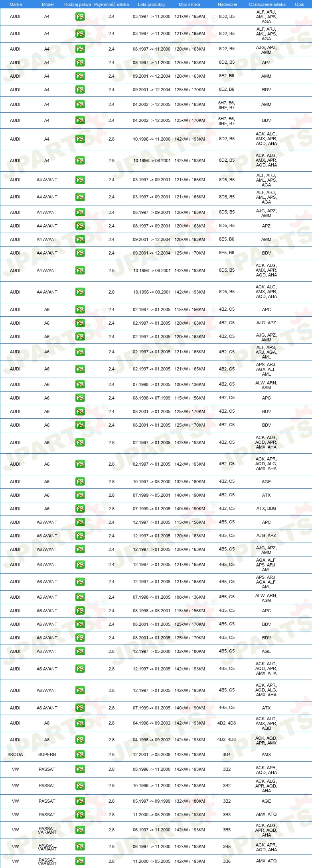The height and width of the screenshot is (868, 312).
Task: Click the 3B6 body code cell
Action: (227, 861)
